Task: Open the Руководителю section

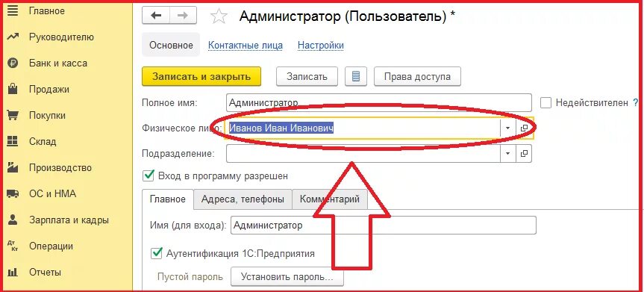Action: (62, 37)
